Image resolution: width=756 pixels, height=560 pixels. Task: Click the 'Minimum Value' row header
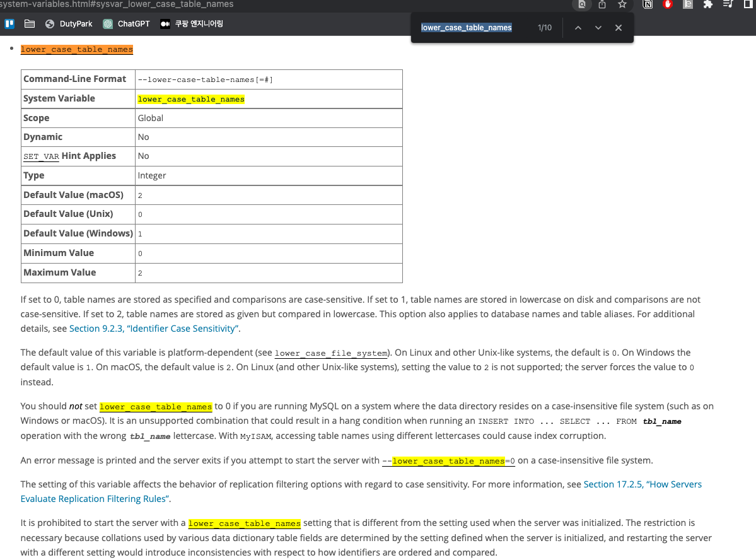(78, 254)
